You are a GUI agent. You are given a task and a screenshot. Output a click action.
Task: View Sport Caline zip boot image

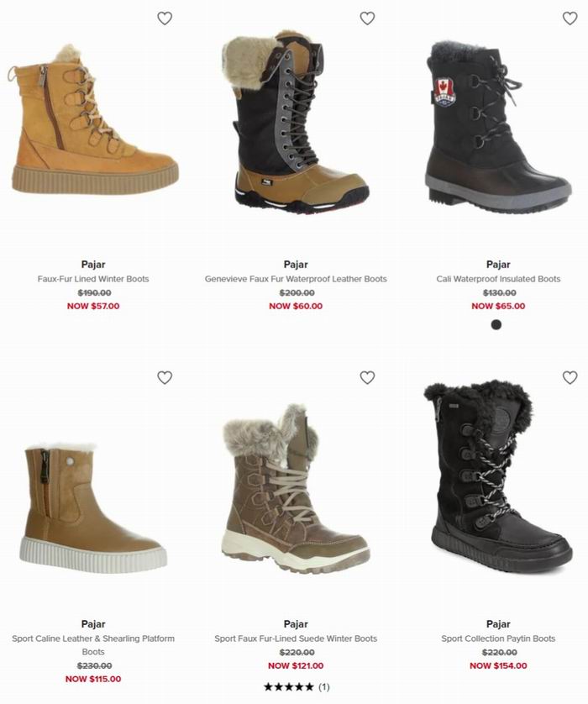[93, 507]
